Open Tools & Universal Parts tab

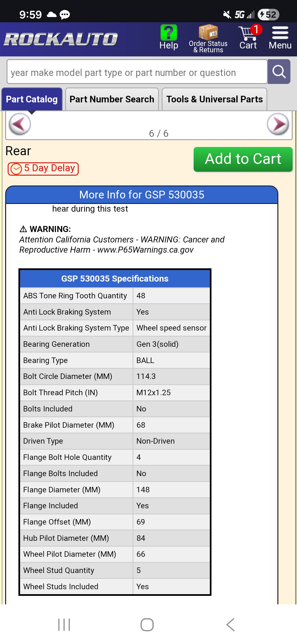click(x=215, y=99)
